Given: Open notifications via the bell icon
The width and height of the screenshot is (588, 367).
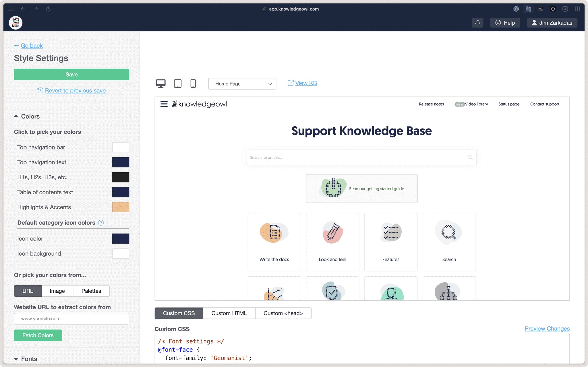Looking at the screenshot, I should pyautogui.click(x=477, y=22).
